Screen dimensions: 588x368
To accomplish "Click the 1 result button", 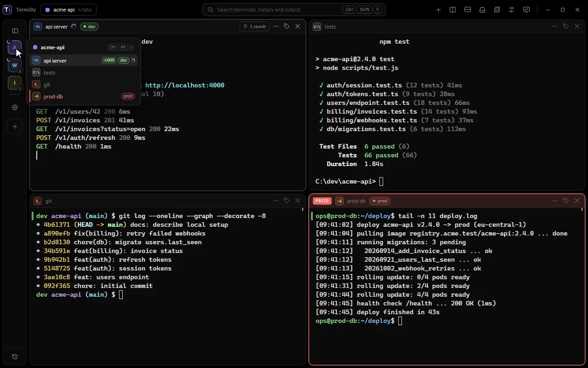I will [x=254, y=27].
